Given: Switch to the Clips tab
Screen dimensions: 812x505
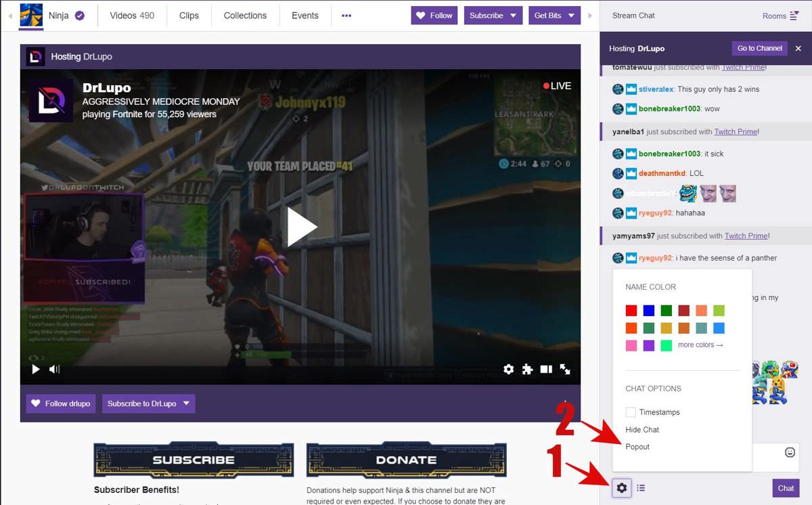Looking at the screenshot, I should click(x=189, y=16).
